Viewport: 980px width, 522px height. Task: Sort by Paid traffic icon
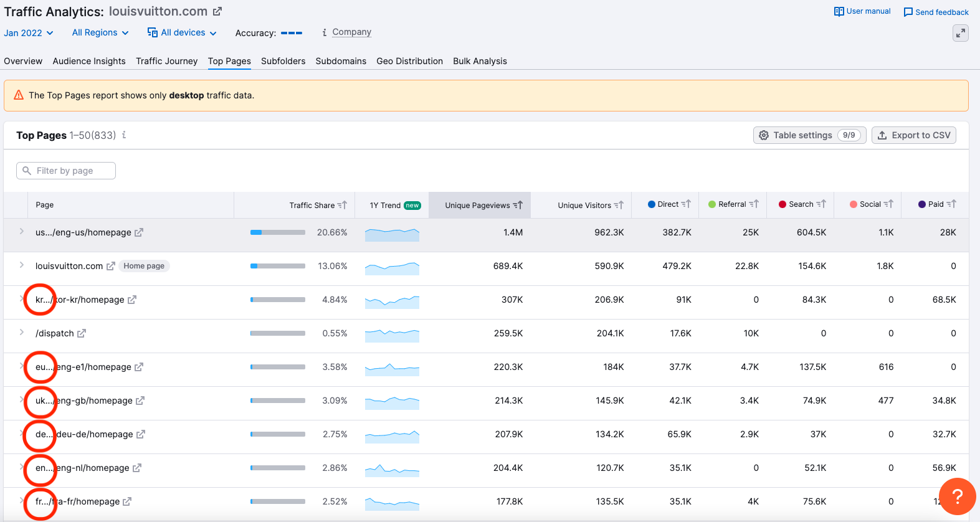(951, 204)
